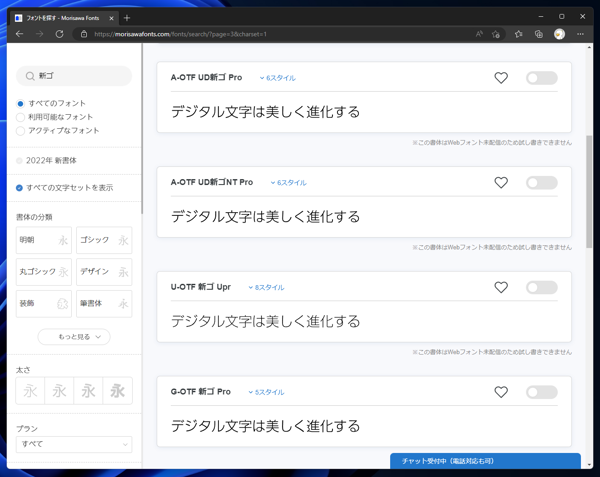Select the アクティブなフォント radio button
600x477 pixels.
point(21,131)
